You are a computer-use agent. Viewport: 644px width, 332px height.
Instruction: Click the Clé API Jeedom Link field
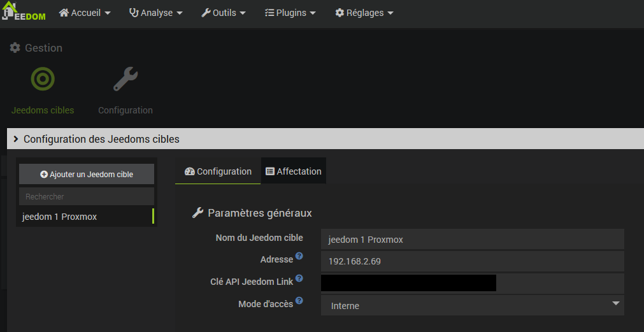pyautogui.click(x=472, y=283)
